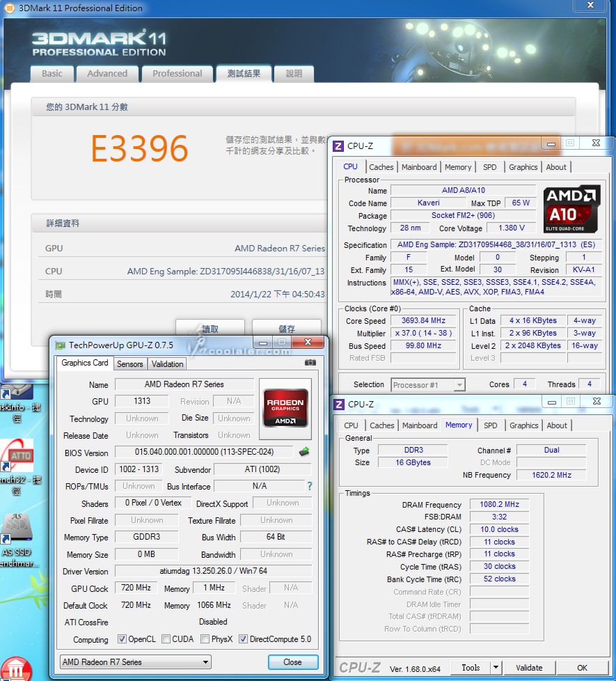Select the ATTO bench32 desktop shortcut
This screenshot has height=681, width=616.
pyautogui.click(x=19, y=467)
